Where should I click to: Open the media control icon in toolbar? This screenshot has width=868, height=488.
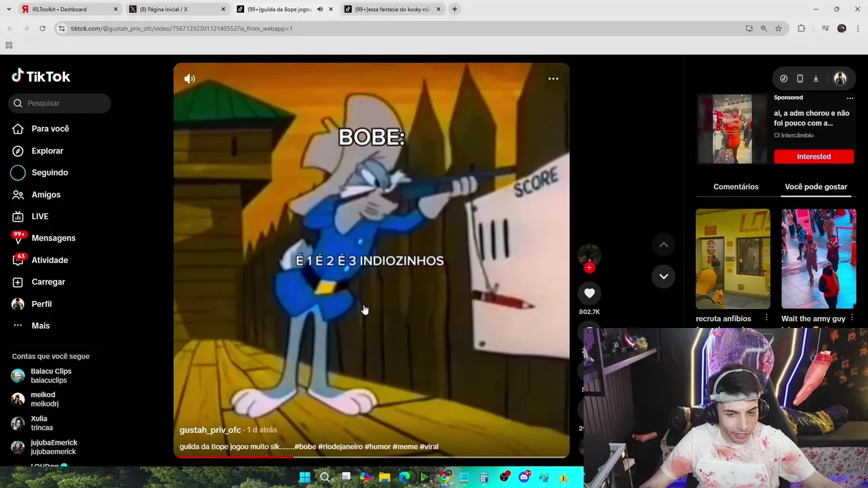[x=825, y=28]
